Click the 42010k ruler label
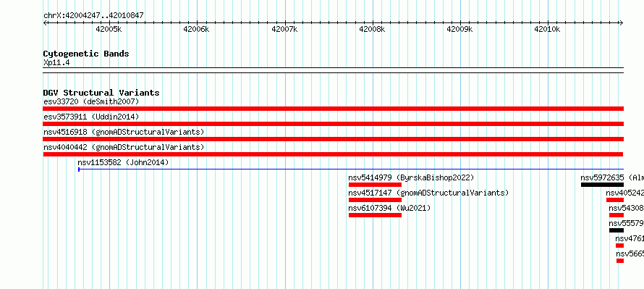Screen dimensions: 644x289 coord(547,29)
